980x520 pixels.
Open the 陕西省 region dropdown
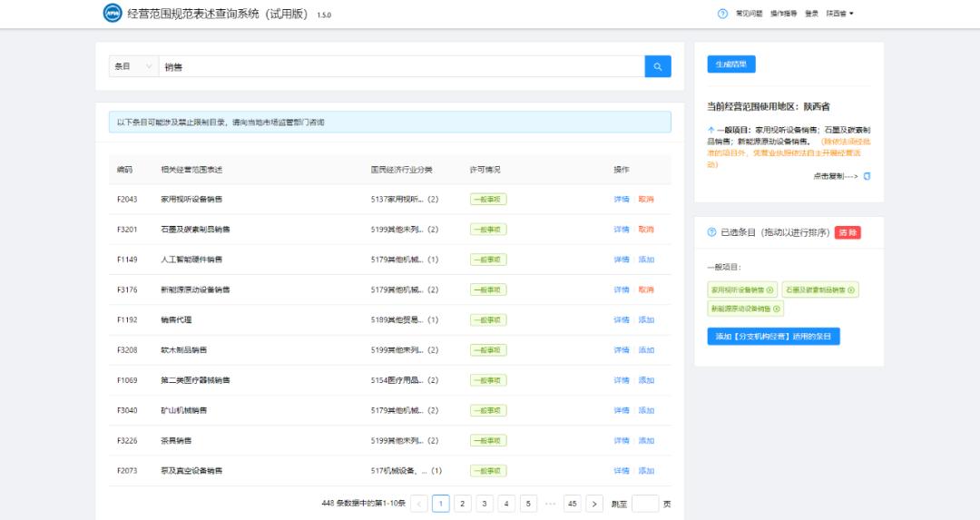pos(839,14)
